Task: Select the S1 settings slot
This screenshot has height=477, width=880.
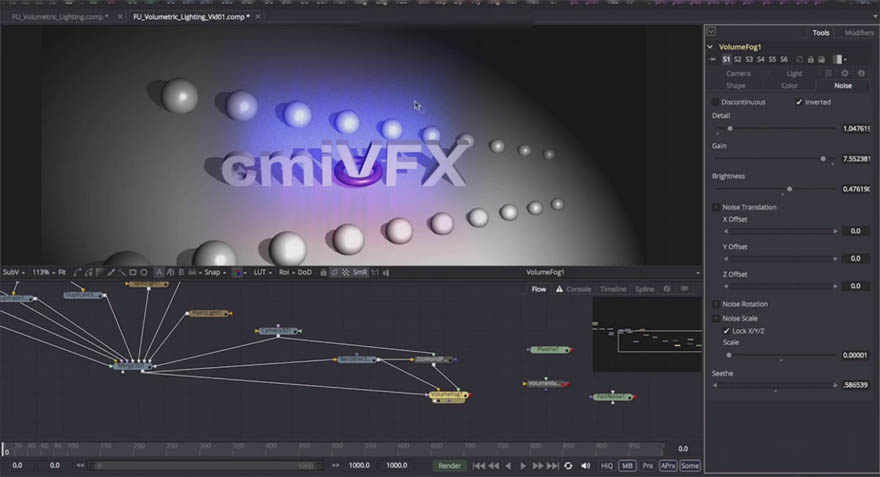Action: (726, 59)
